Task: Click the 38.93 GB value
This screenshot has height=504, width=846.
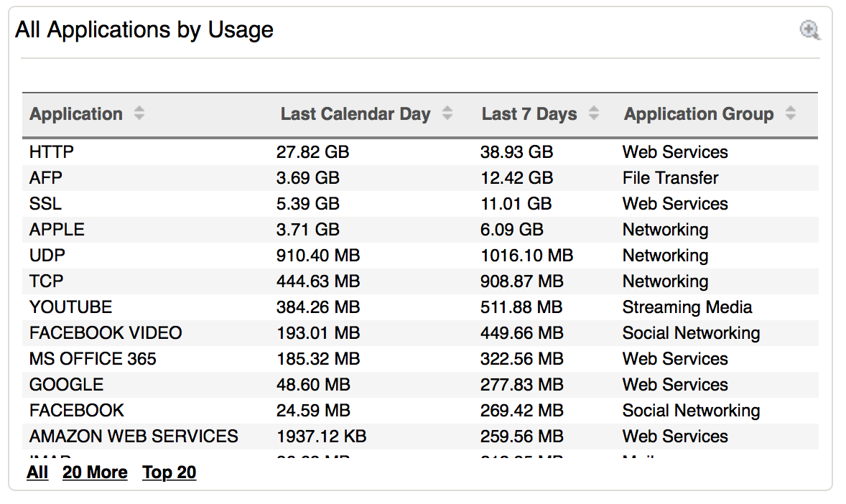Action: pos(517,152)
